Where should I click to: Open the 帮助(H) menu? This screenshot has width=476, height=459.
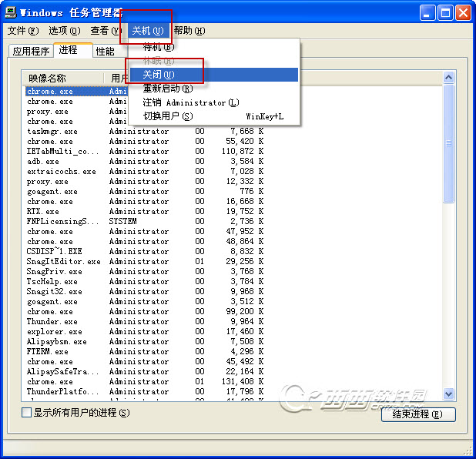(189, 31)
